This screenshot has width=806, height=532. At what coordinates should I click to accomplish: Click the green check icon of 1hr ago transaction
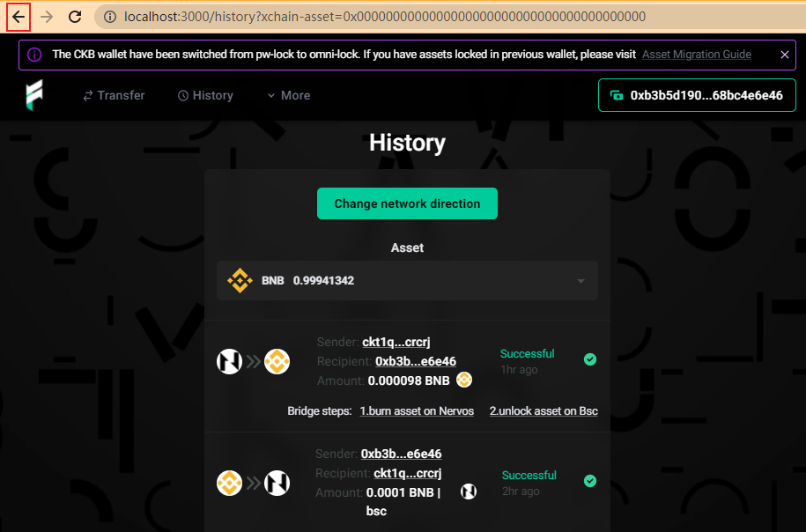590,359
